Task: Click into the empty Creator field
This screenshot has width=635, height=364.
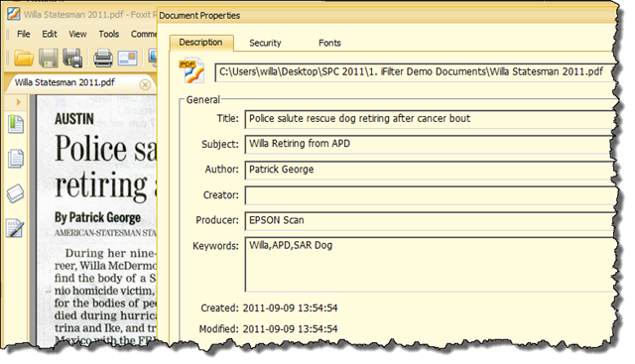Action: (x=431, y=195)
